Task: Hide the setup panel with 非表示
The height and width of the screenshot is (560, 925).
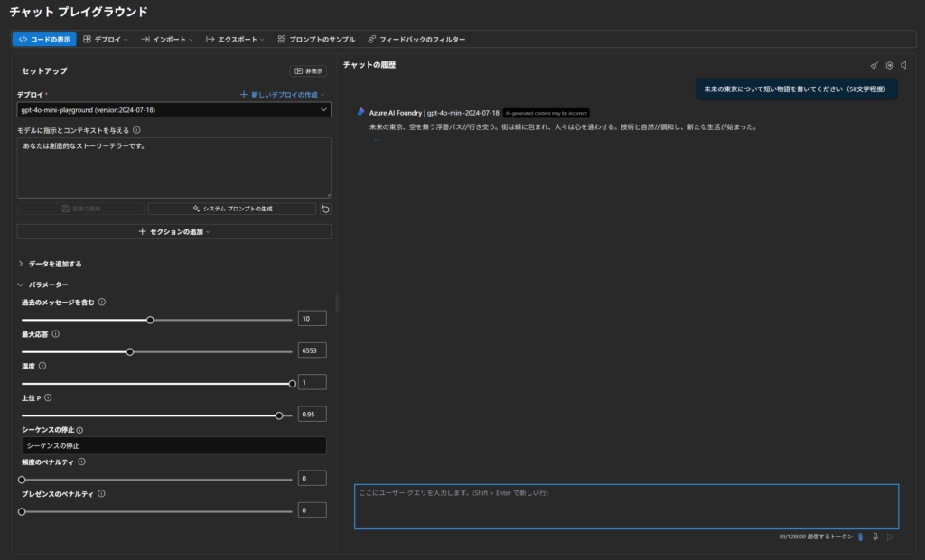Action: click(x=308, y=70)
